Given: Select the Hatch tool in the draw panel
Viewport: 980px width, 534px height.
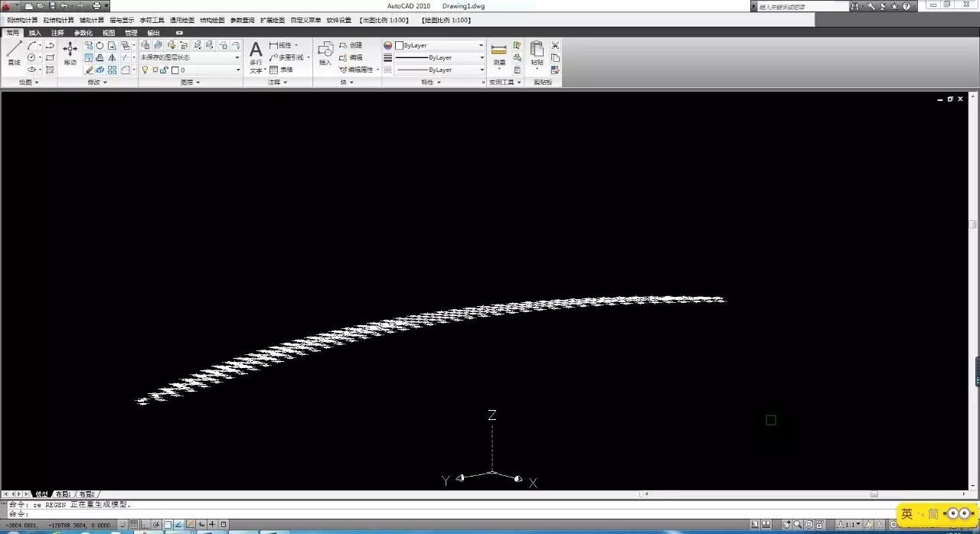Looking at the screenshot, I should click(51, 70).
